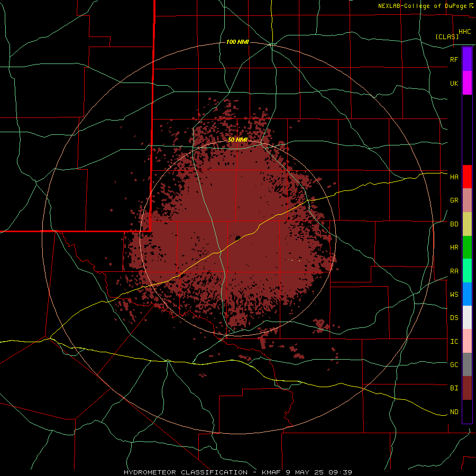Click the 'GC' legend label
The width and height of the screenshot is (476, 476).
point(454,365)
